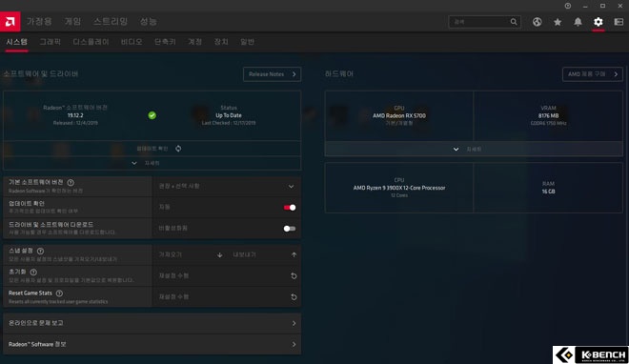Click 16 GB RAM value
The height and width of the screenshot is (364, 629).
(x=548, y=192)
